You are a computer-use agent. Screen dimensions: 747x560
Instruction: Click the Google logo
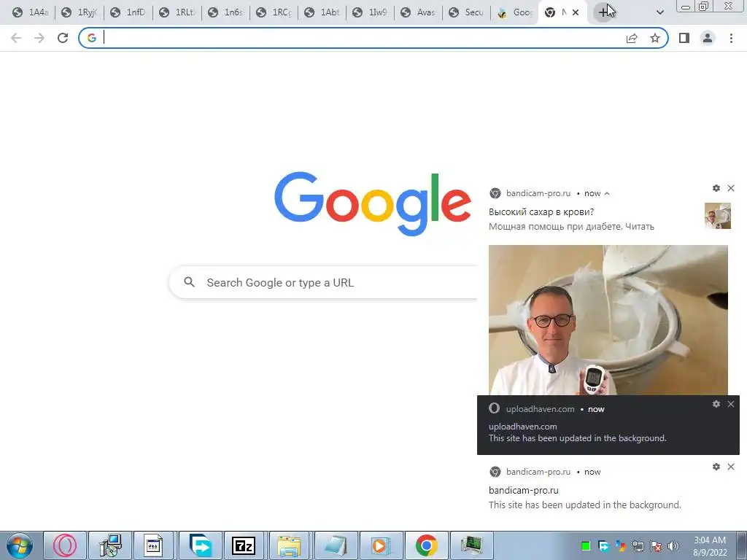(373, 204)
